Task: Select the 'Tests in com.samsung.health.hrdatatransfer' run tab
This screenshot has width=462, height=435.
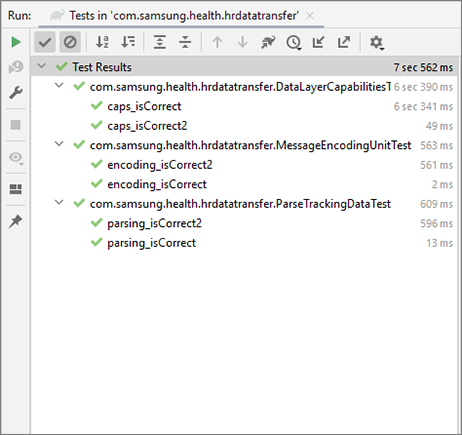Action: (184, 16)
